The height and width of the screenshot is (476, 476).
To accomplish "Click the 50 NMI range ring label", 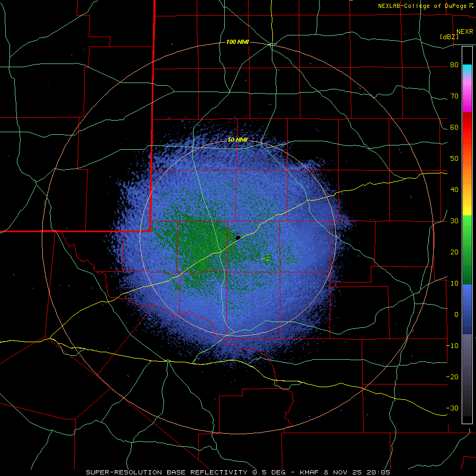I will tap(237, 140).
